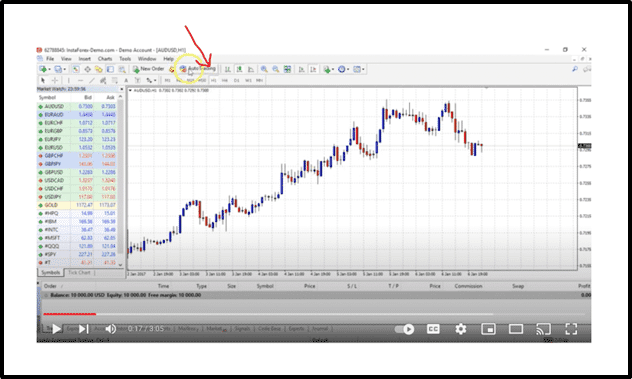Play the video
The width and height of the screenshot is (632, 379).
(57, 329)
